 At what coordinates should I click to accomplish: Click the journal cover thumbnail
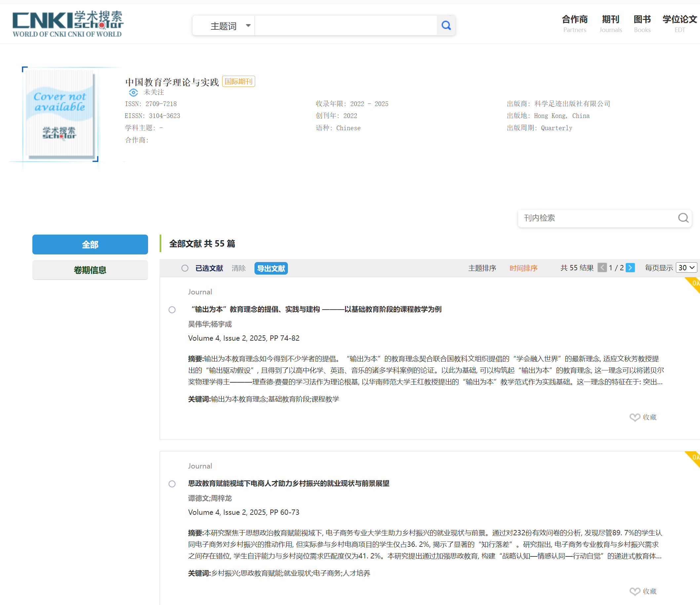coord(60,114)
